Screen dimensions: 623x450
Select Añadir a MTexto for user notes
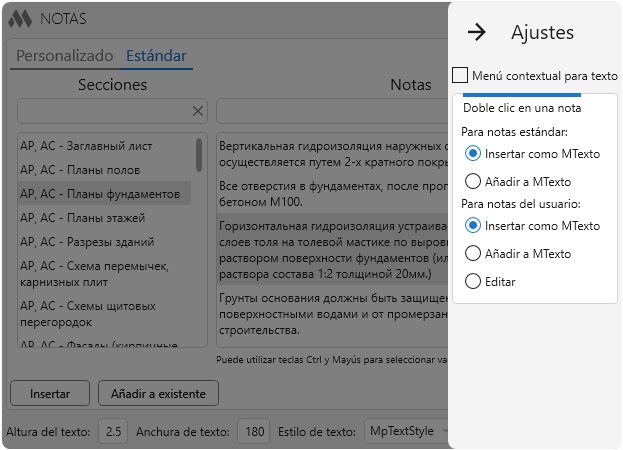473,254
